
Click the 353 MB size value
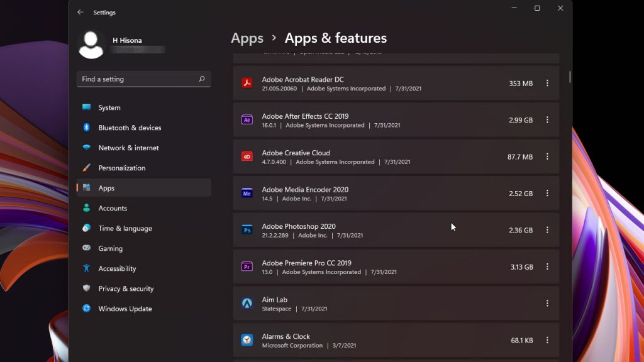(x=521, y=84)
